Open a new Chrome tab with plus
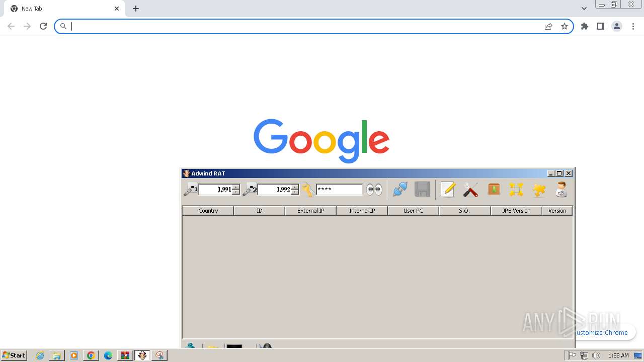644x362 pixels. pyautogui.click(x=136, y=9)
